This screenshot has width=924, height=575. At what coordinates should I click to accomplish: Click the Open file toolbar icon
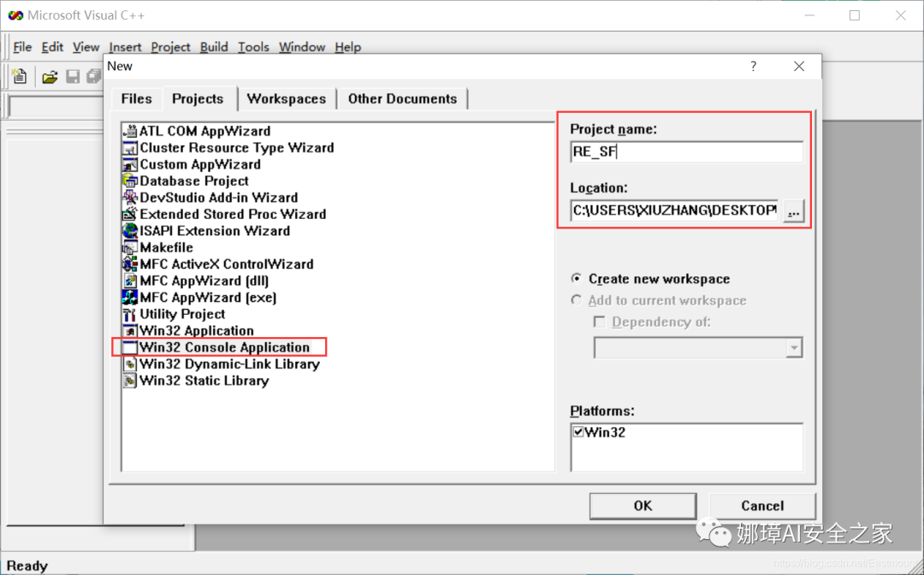(x=50, y=77)
